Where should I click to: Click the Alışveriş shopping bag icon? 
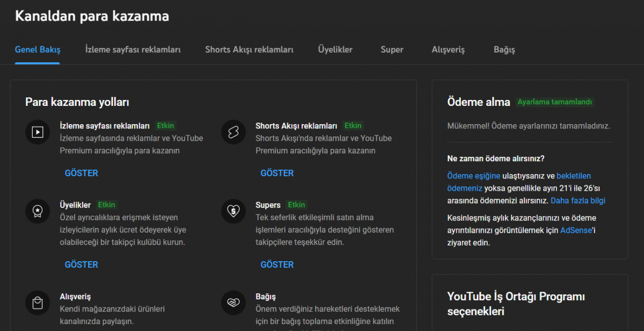(38, 303)
